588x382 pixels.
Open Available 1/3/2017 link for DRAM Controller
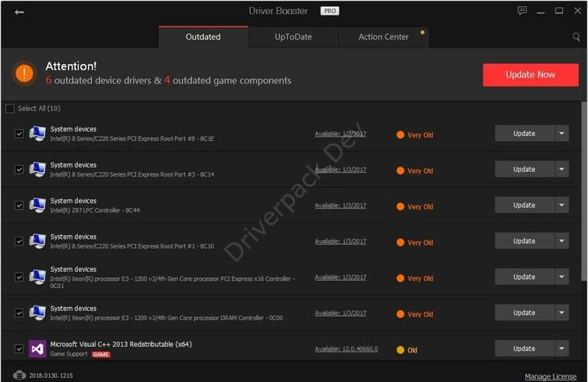[x=340, y=314]
